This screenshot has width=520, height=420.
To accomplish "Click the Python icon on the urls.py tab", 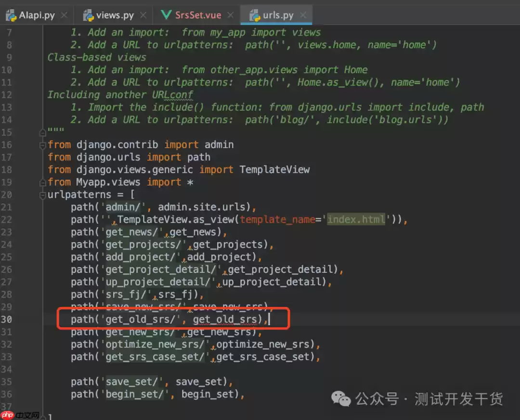I will click(254, 14).
